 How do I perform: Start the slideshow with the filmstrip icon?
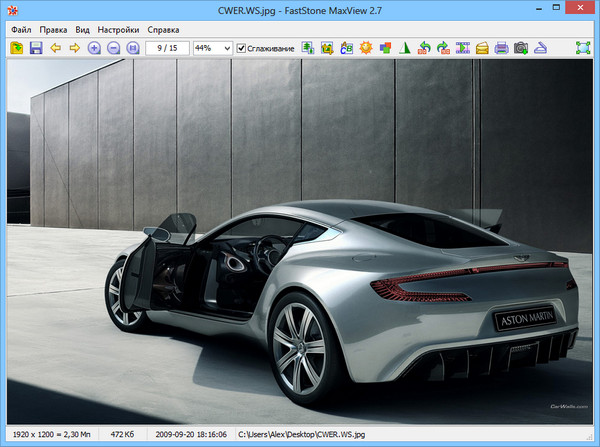(x=463, y=48)
